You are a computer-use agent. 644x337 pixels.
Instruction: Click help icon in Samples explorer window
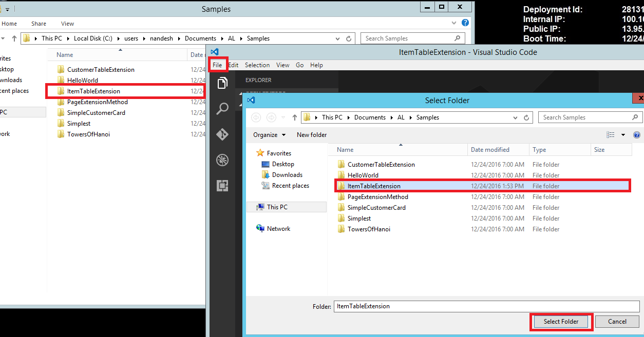[465, 23]
